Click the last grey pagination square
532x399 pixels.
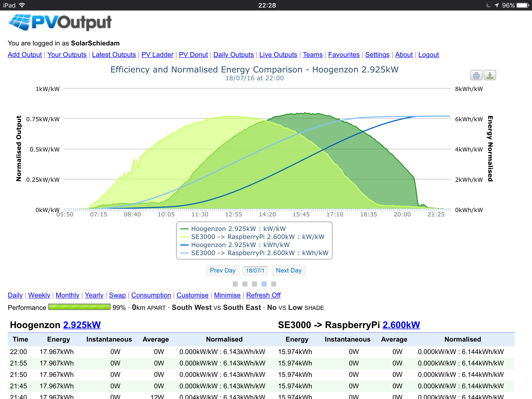click(x=274, y=284)
